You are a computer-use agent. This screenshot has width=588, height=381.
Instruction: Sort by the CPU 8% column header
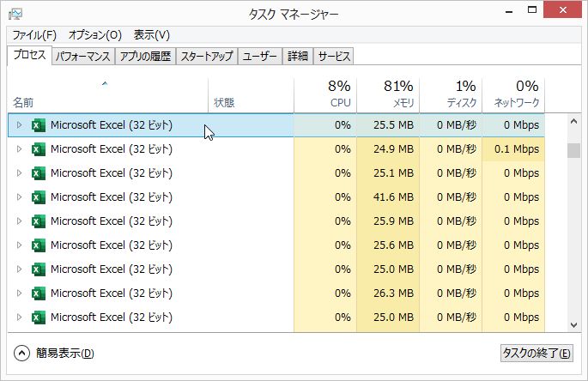tap(325, 95)
